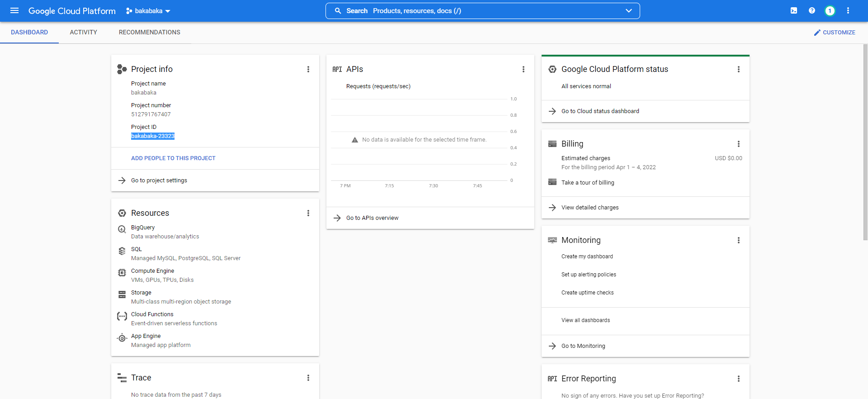This screenshot has width=868, height=399.
Task: Click the arrow beside Go to Monitoring
Action: click(x=552, y=346)
